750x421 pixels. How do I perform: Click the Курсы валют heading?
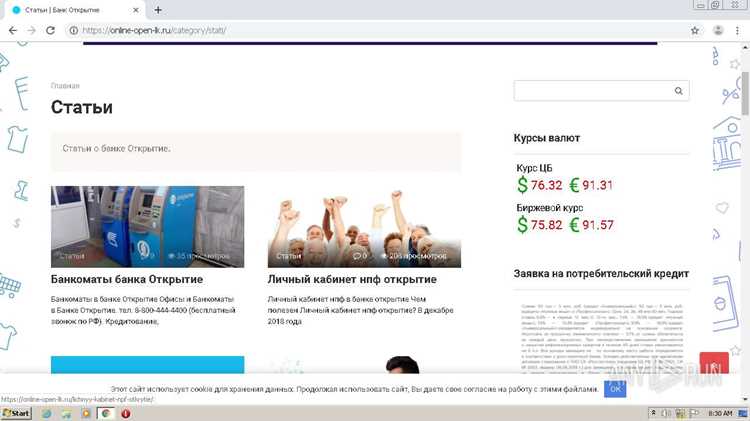coord(547,138)
